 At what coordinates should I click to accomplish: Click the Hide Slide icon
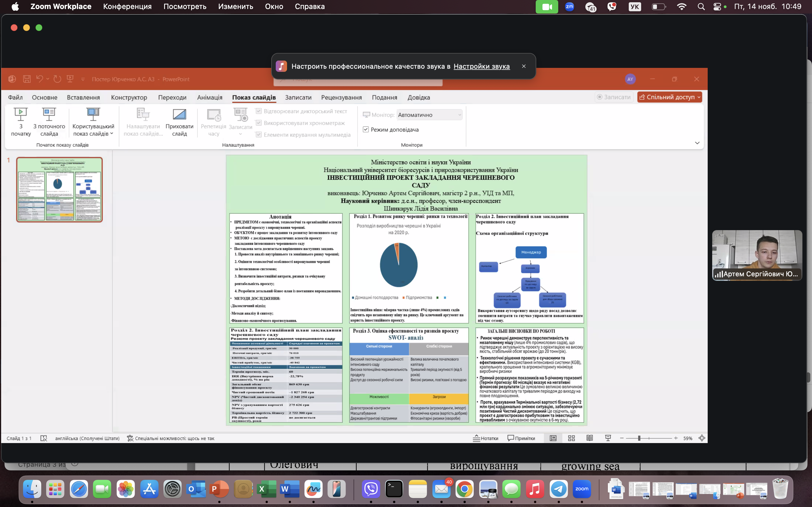pyautogui.click(x=179, y=115)
